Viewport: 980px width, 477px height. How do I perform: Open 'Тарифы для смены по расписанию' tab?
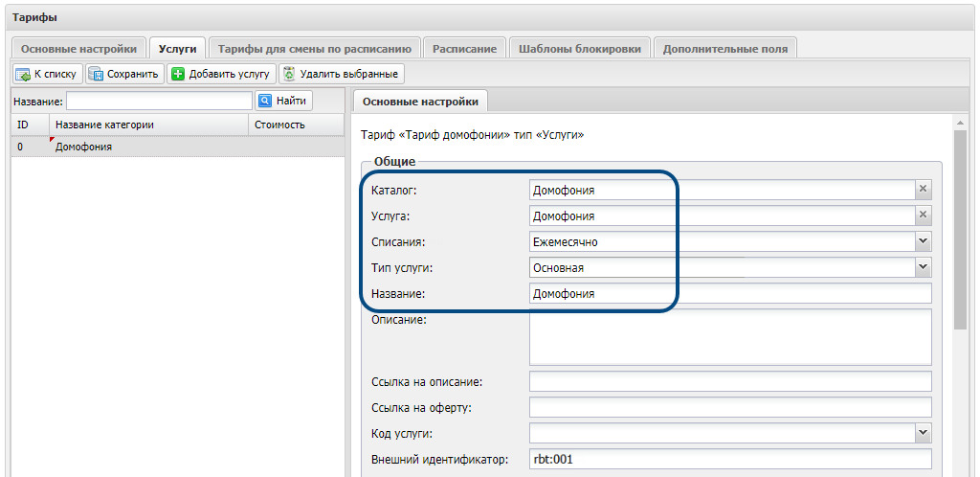click(x=315, y=48)
